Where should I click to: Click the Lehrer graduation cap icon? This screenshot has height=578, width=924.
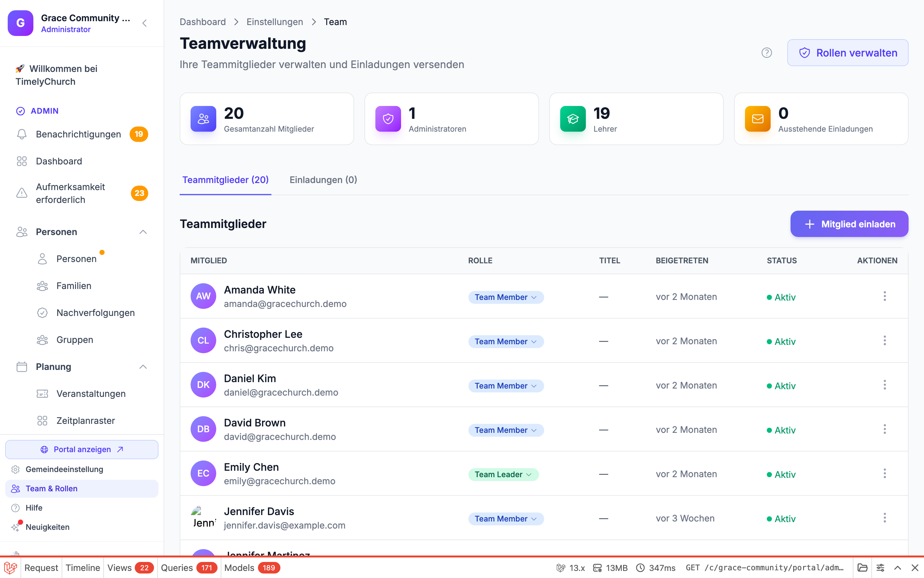(x=573, y=119)
